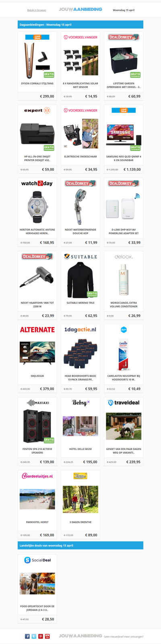Open the Hotel Delle Muse deal image
This screenshot has height=644, width=161.
click(80, 426)
